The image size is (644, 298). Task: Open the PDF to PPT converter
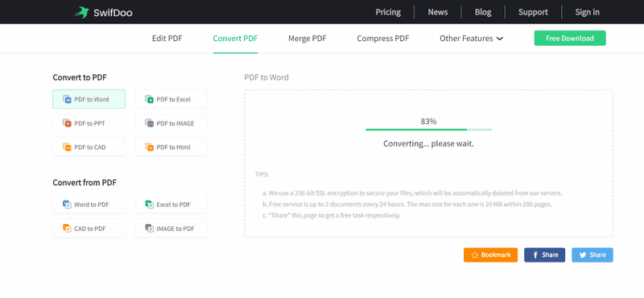pyautogui.click(x=89, y=123)
